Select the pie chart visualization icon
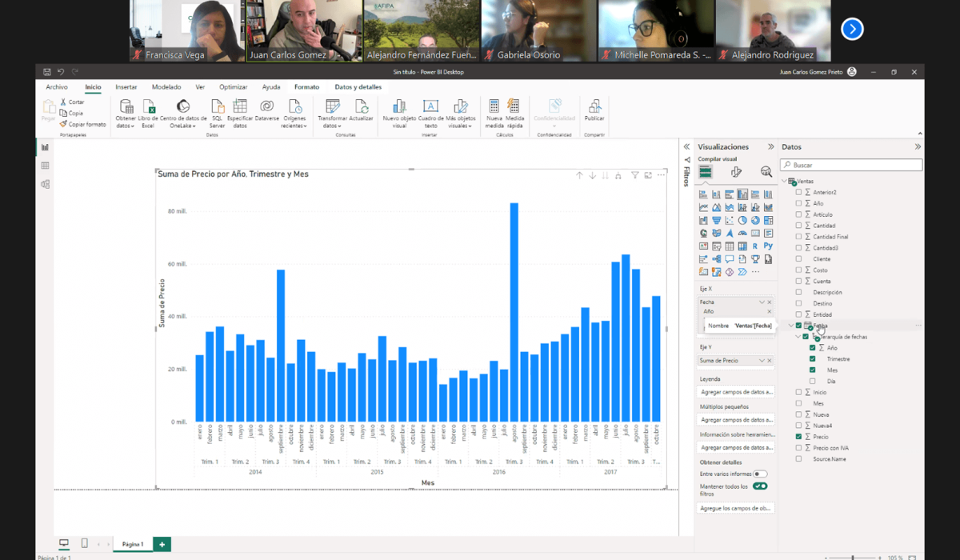 [742, 220]
